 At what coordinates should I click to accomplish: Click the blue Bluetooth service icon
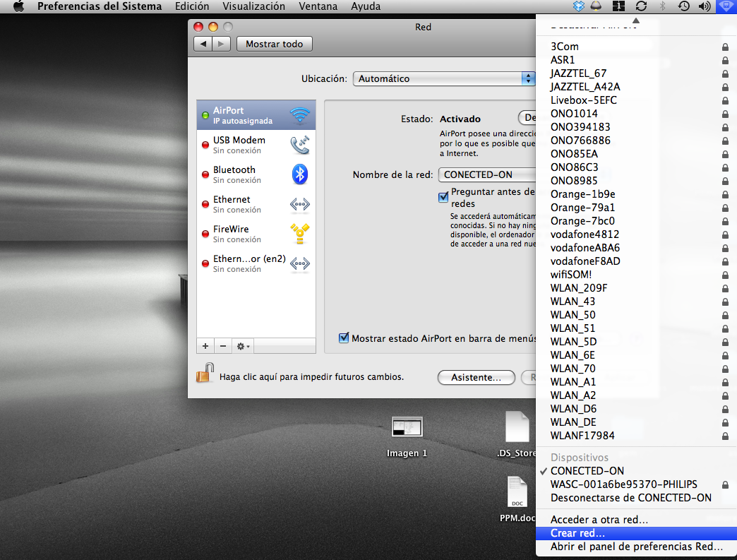(300, 174)
